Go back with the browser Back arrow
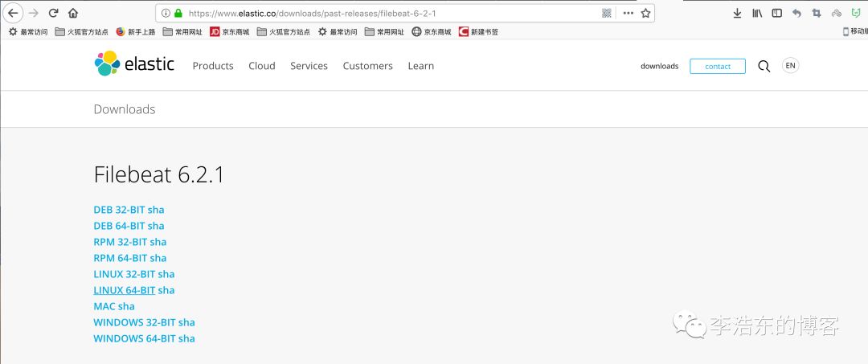Screen dimensions: 868x364 13,13
